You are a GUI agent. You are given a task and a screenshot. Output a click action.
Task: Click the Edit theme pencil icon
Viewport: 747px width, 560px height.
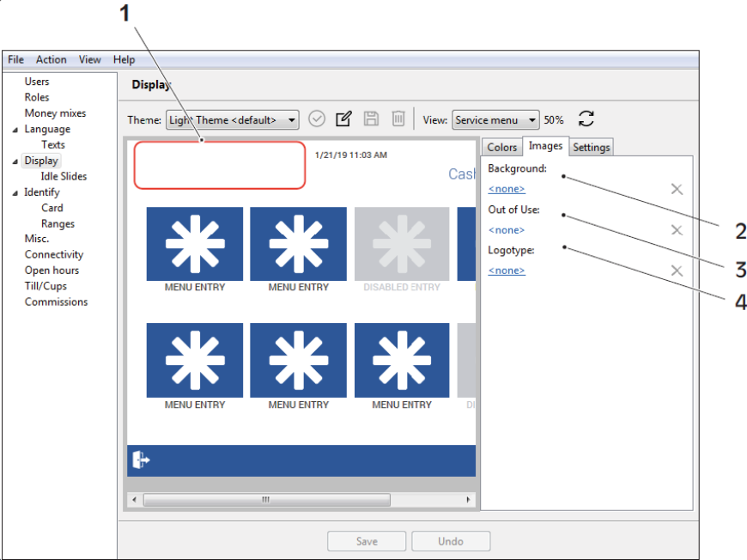click(x=343, y=119)
